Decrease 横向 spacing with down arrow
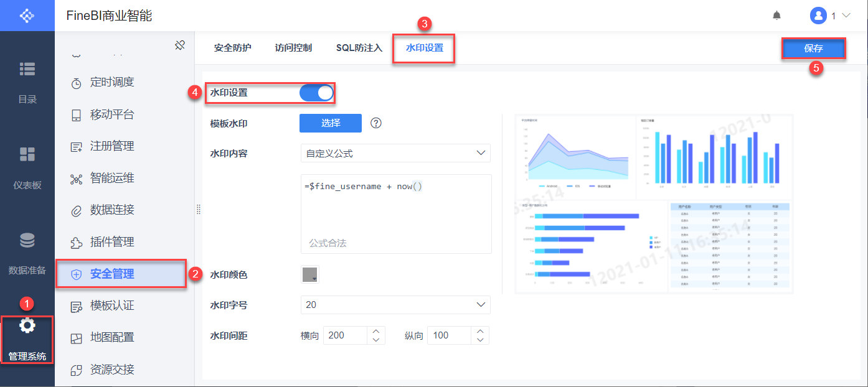 point(375,340)
